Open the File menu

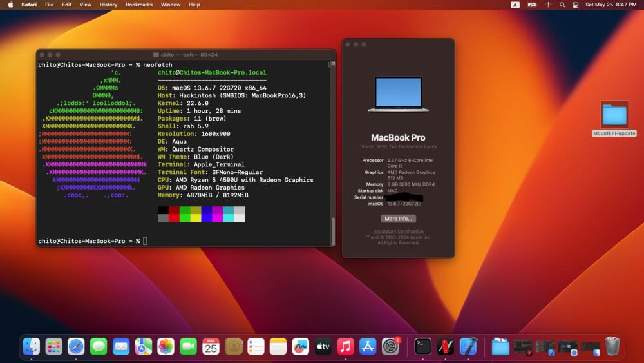tap(50, 5)
